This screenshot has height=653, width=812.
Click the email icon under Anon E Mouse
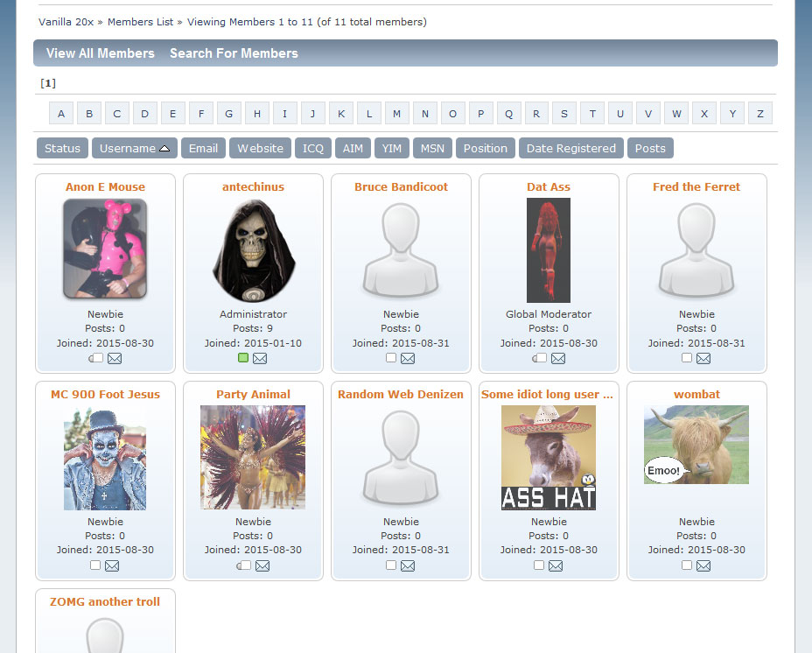click(x=115, y=358)
